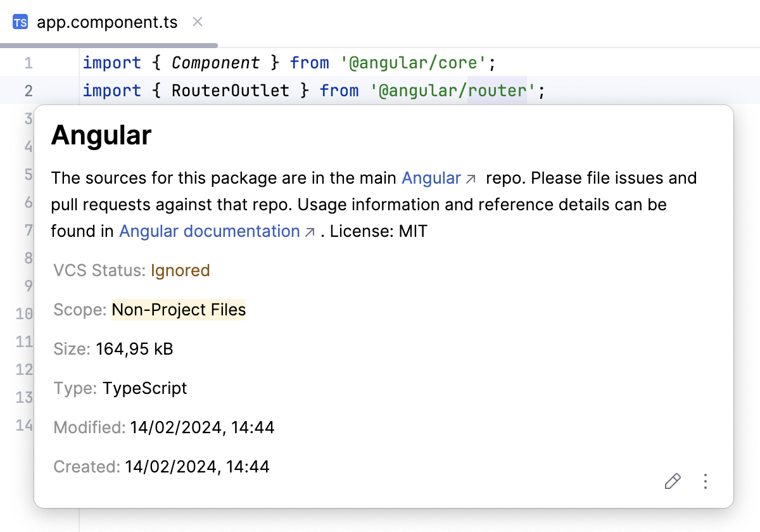760x532 pixels.
Task: Open the three-dot more options menu
Action: 706,482
